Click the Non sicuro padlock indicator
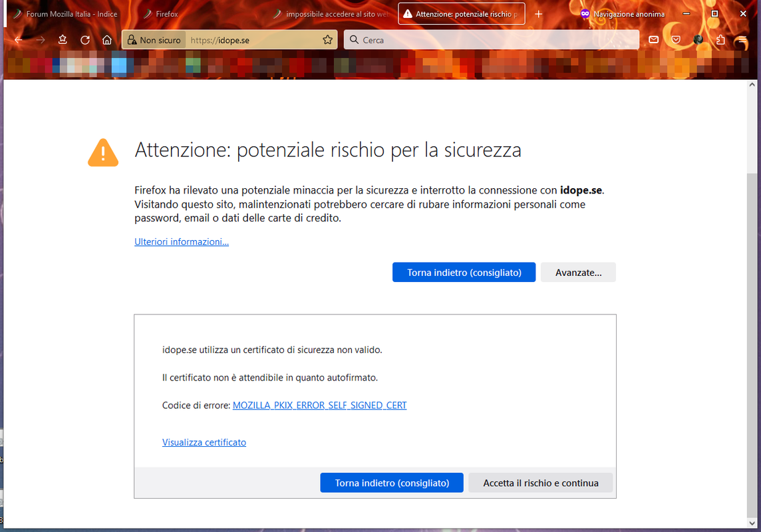Screen dimensions: 761x532 tap(154, 41)
